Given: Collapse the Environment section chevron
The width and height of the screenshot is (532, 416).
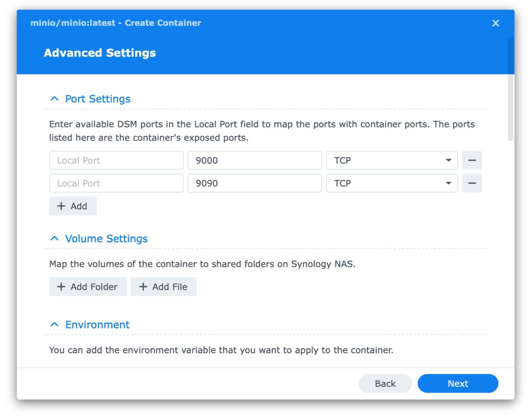Looking at the screenshot, I should 55,324.
